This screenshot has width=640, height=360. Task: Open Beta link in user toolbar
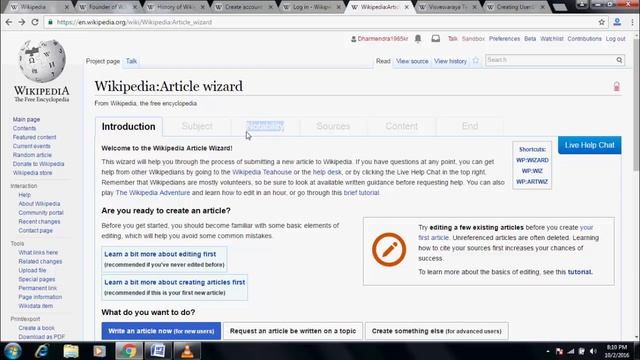click(530, 39)
